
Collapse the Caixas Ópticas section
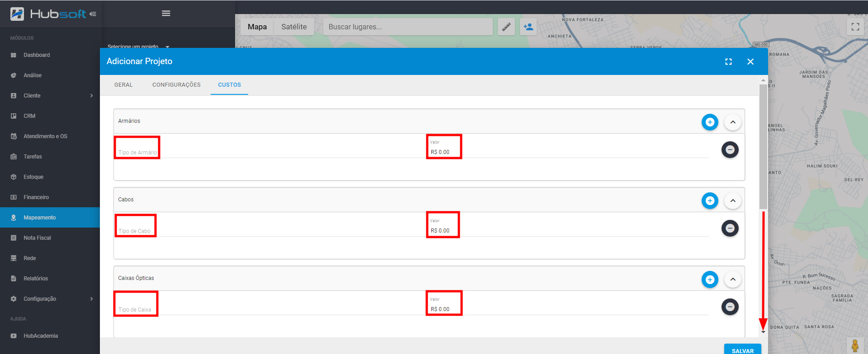click(733, 279)
